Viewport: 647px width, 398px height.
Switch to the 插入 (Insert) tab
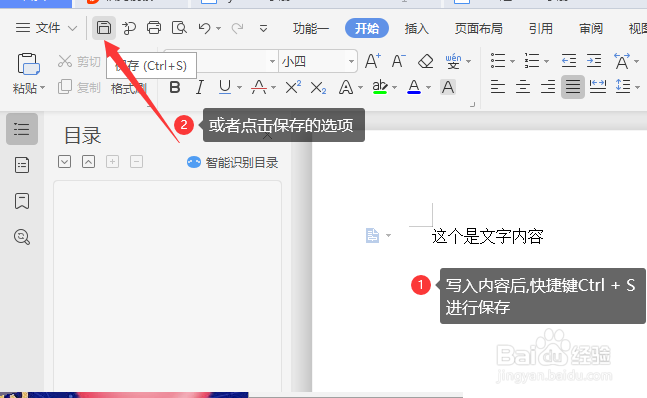[417, 28]
